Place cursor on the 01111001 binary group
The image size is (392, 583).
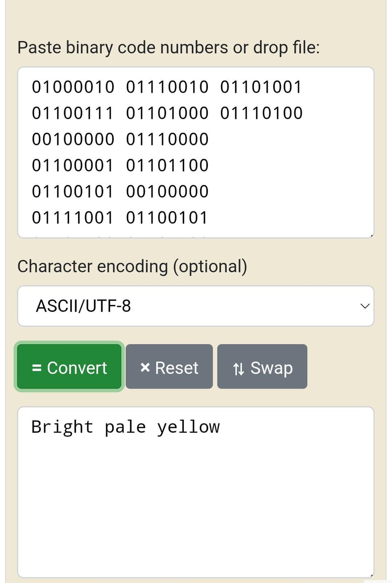[73, 218]
